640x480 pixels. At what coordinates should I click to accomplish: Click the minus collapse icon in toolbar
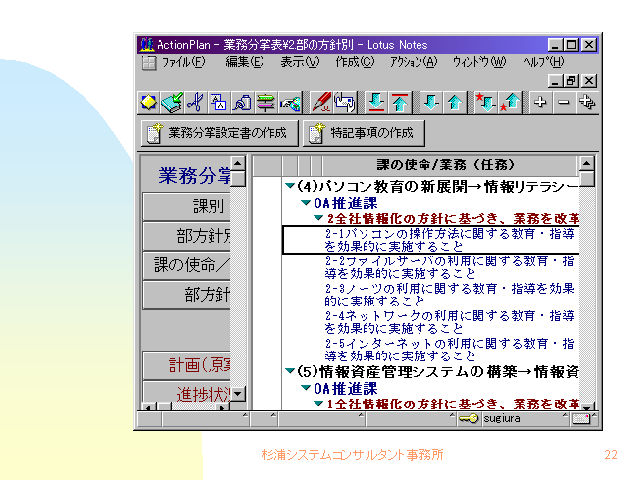tap(564, 102)
